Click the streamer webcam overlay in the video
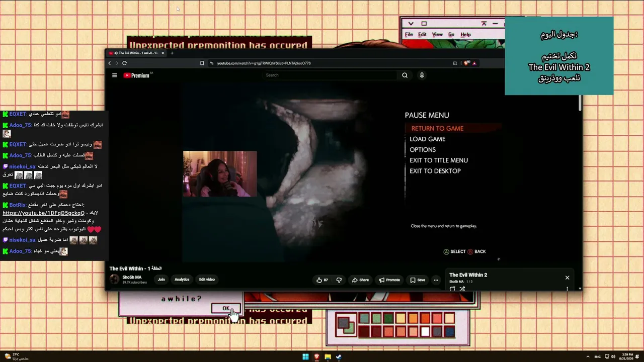Screen dimensions: 644x362 point(220,173)
